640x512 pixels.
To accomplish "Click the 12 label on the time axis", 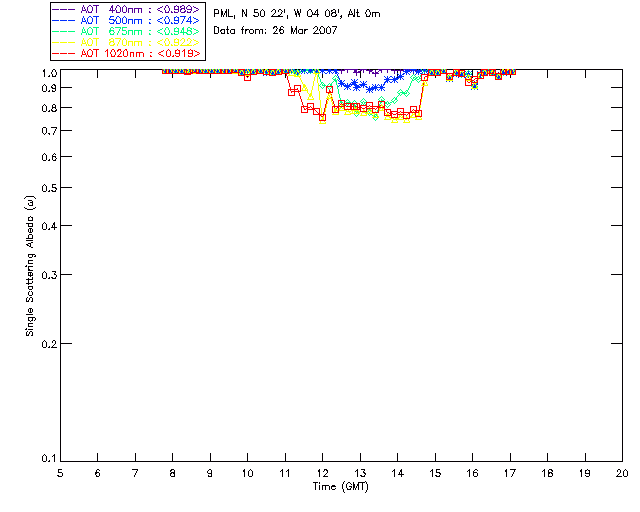I will (322, 473).
